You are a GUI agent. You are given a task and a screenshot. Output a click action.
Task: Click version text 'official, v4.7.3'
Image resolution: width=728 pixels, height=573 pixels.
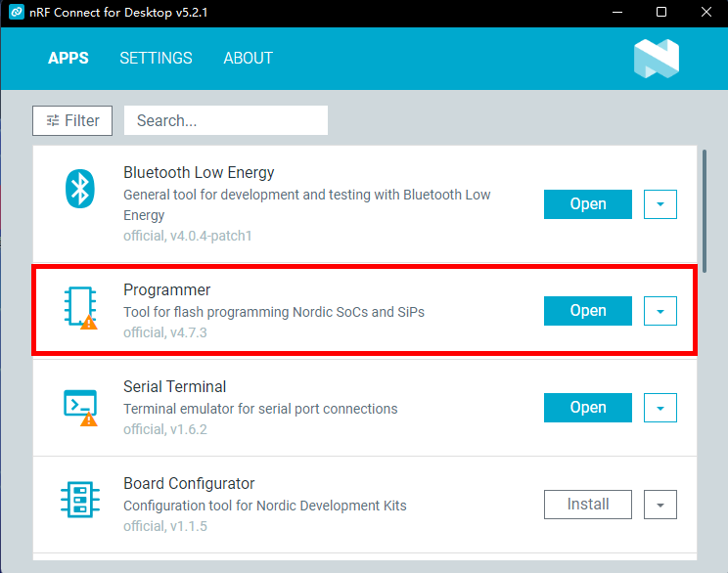pos(165,332)
